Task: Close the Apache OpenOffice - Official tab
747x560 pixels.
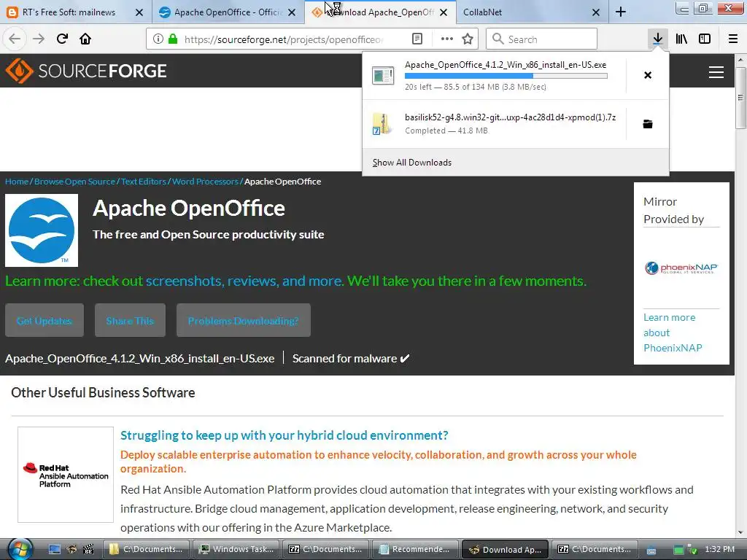Action: click(292, 12)
